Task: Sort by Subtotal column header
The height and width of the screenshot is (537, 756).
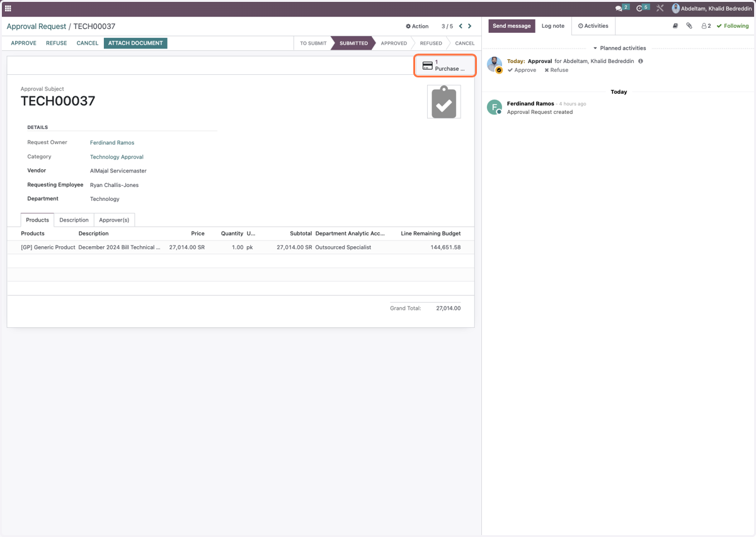Action: click(x=301, y=234)
